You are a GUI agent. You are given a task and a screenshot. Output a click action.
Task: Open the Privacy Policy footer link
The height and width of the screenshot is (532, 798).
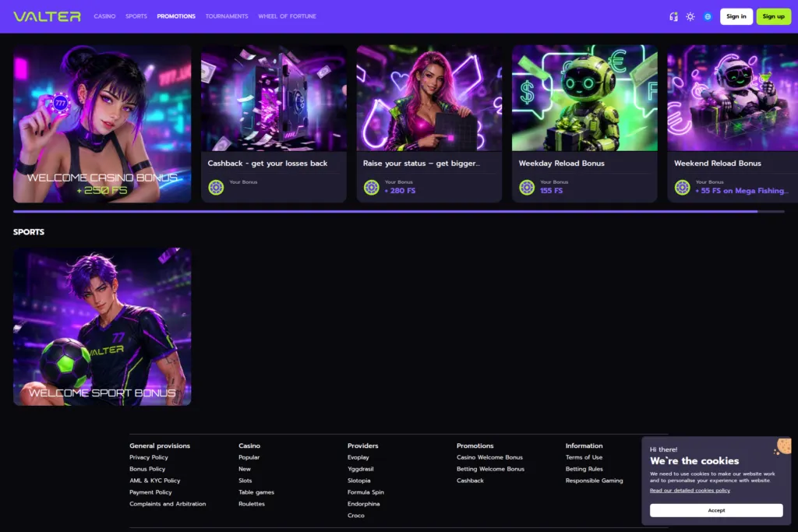[x=149, y=457]
